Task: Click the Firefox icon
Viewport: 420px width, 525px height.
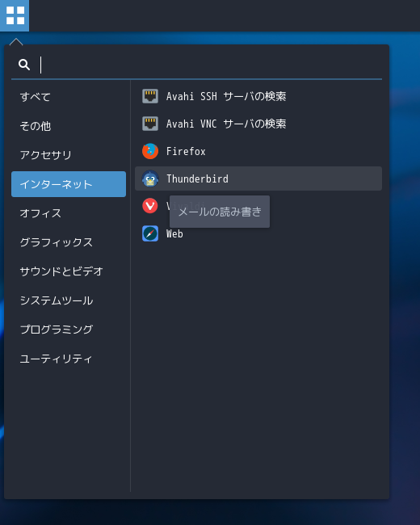Action: coord(150,151)
